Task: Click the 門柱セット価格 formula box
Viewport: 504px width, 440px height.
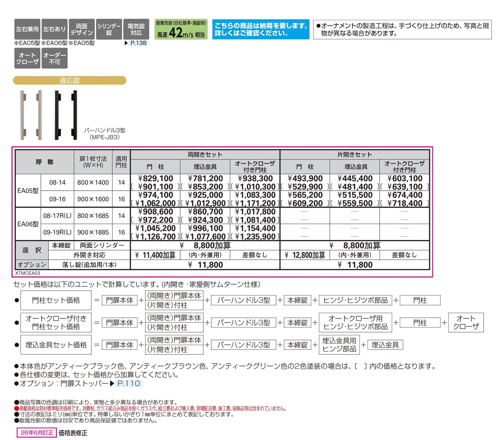Action: click(x=56, y=300)
